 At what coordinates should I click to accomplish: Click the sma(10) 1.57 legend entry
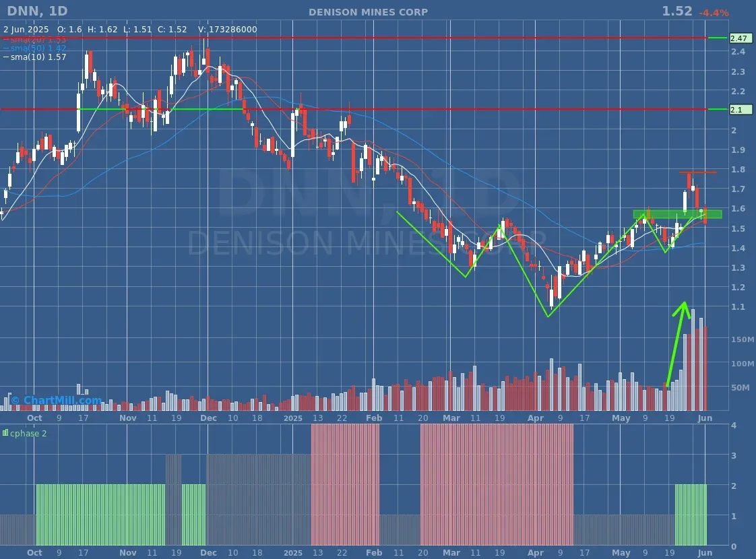pyautogui.click(x=35, y=57)
